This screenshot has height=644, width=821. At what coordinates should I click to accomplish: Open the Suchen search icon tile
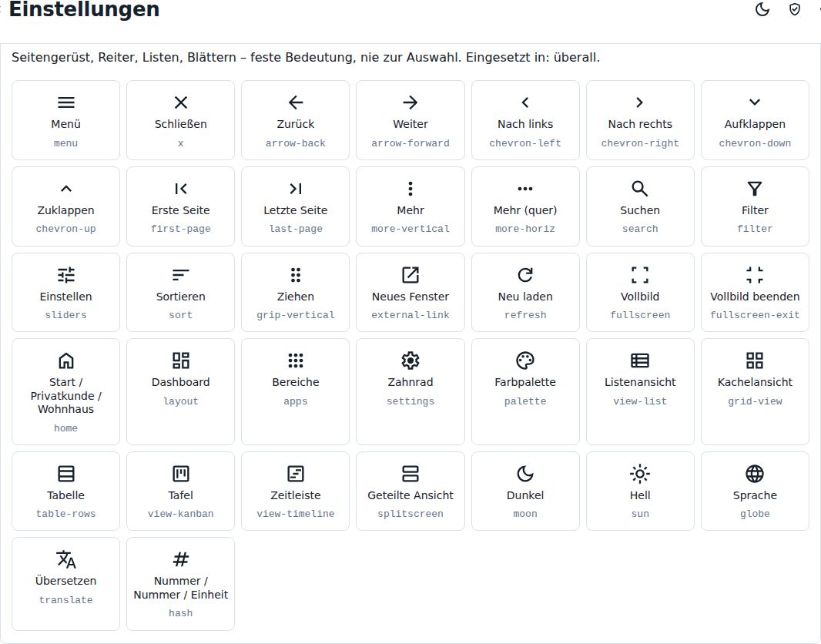coord(640,206)
